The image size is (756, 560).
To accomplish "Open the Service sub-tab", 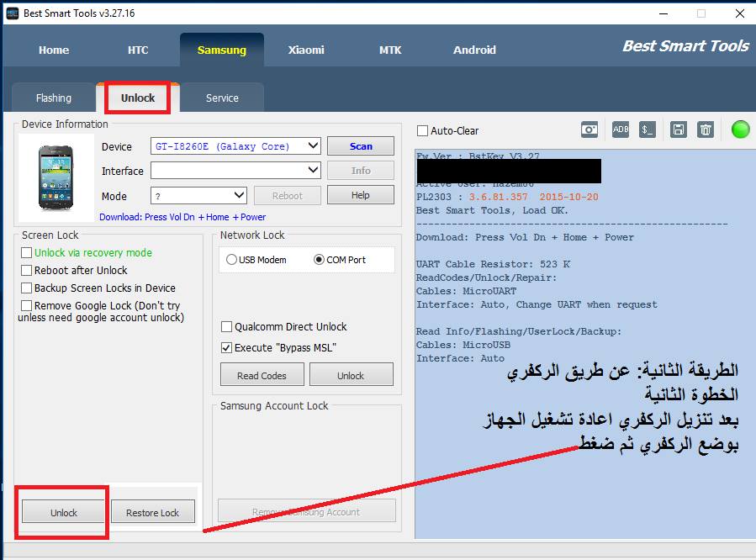I will click(222, 98).
